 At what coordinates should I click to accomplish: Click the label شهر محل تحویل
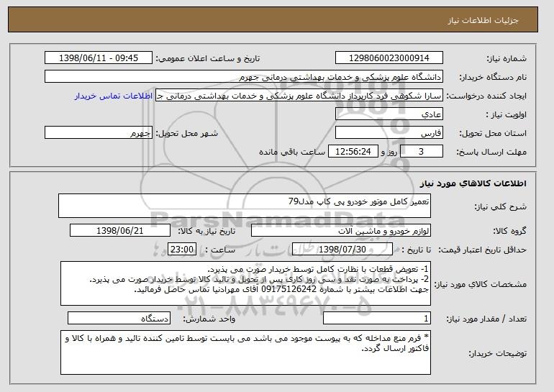(x=187, y=133)
